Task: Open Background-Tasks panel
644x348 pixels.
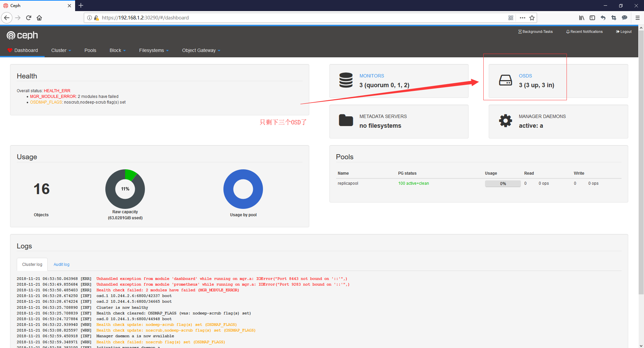Action: click(535, 32)
